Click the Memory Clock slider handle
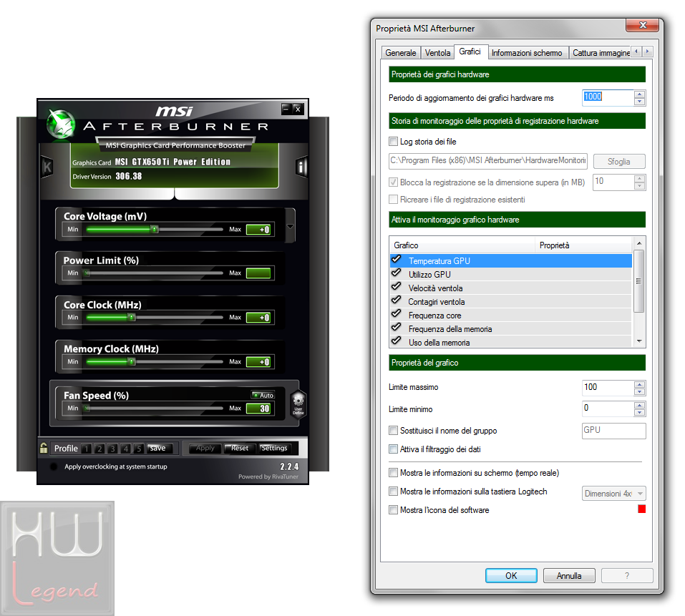The width and height of the screenshot is (685, 616). [x=132, y=362]
